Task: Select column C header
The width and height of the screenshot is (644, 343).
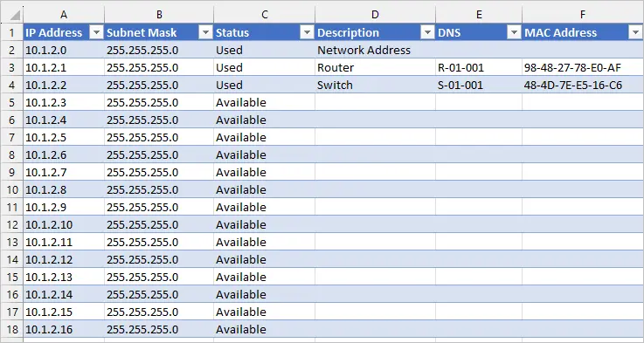Action: pyautogui.click(x=265, y=15)
